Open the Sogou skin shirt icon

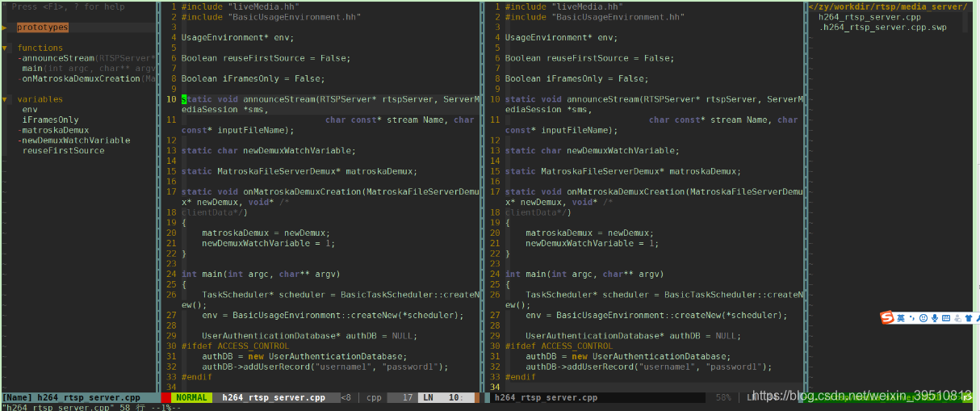[x=969, y=318]
